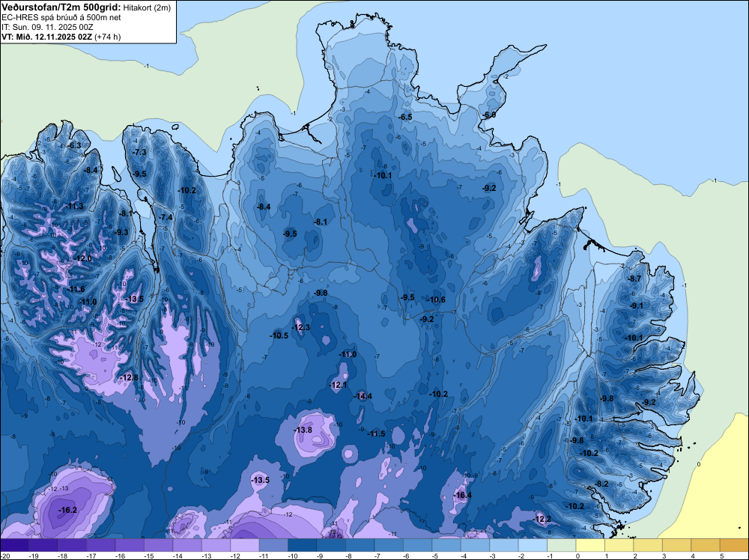Image resolution: width=749 pixels, height=560 pixels.
Task: Click the -11.3 temperature value
Action: tap(74, 206)
